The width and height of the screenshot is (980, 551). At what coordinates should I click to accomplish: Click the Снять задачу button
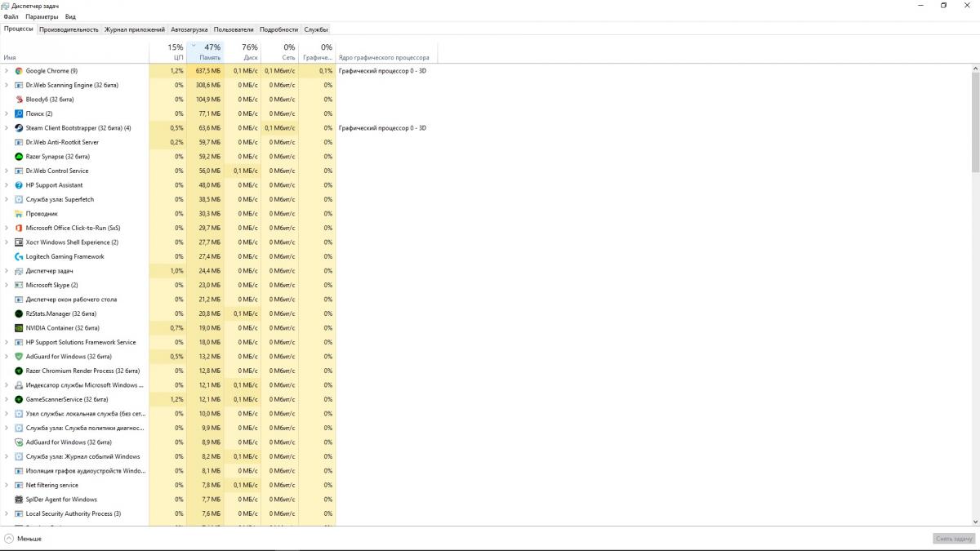(x=954, y=539)
